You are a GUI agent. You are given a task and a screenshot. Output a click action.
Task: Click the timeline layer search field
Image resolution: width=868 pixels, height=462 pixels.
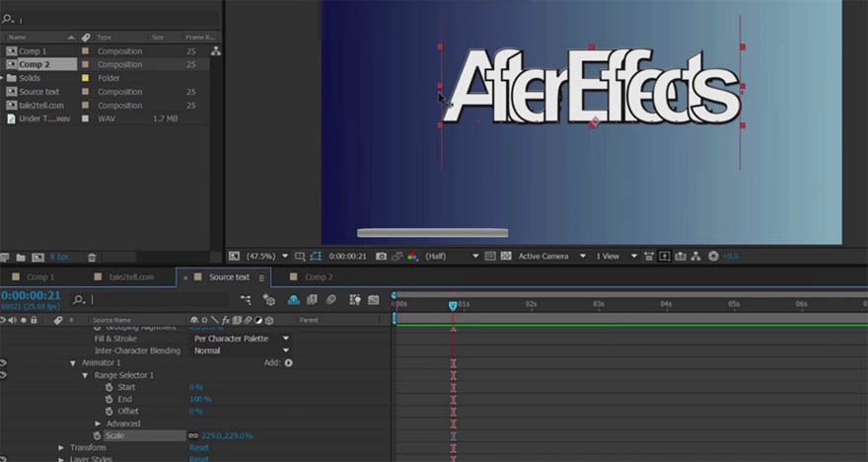[158, 300]
